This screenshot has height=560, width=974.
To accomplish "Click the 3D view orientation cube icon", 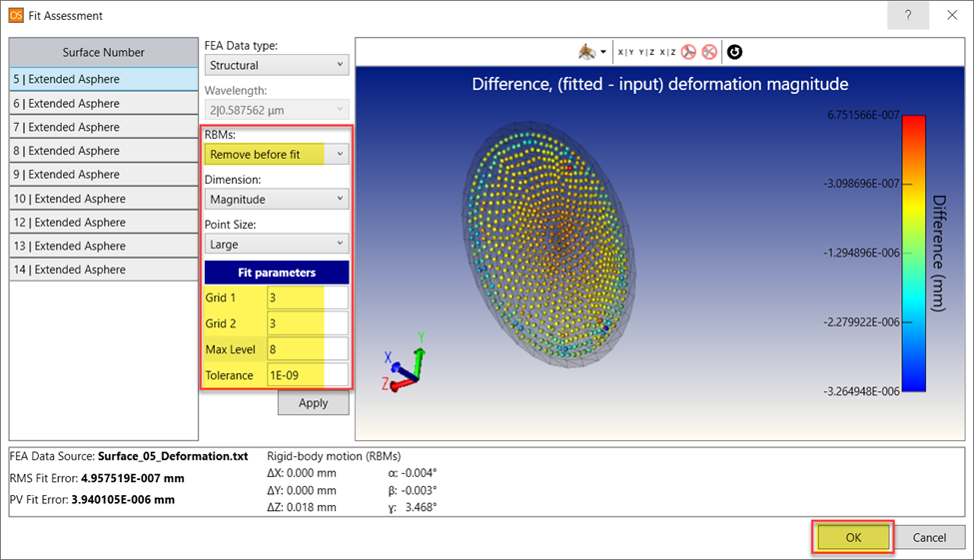I will pos(585,52).
